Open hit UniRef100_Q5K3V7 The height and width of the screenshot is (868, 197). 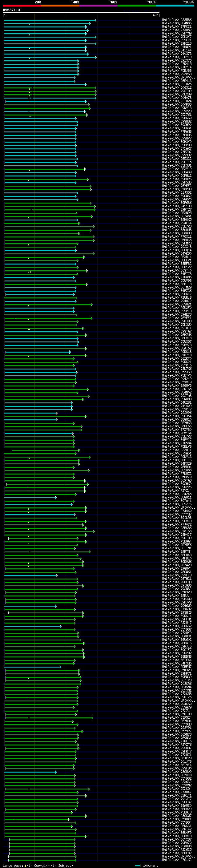coord(177,37)
